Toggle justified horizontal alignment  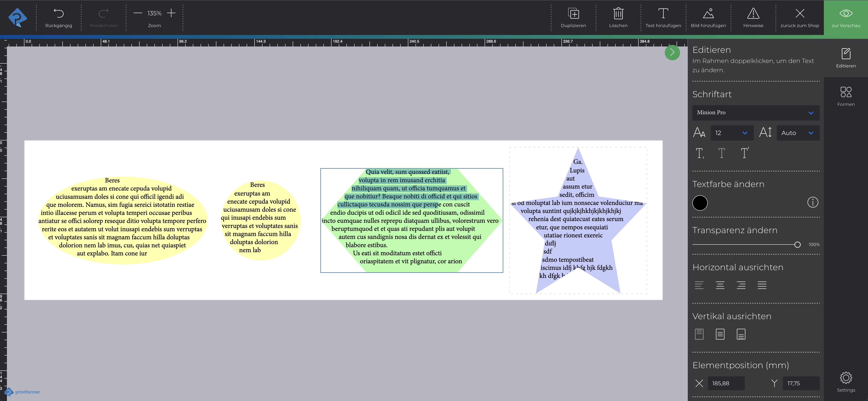[x=762, y=285]
